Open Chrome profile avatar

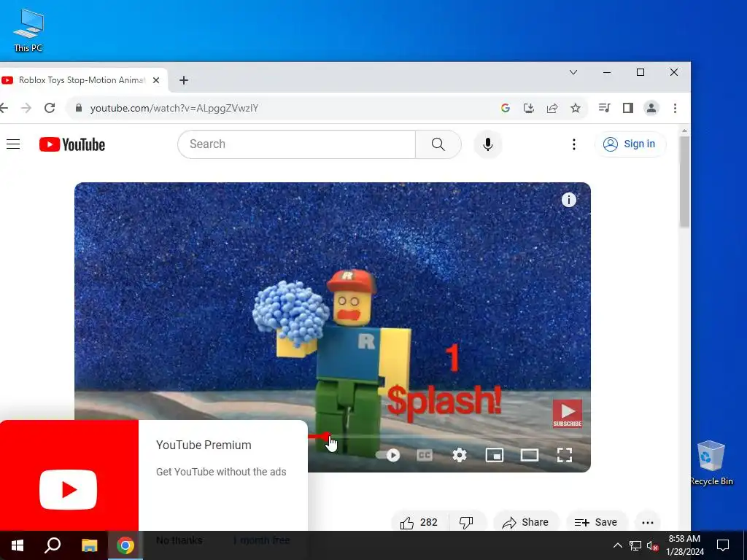pos(651,108)
